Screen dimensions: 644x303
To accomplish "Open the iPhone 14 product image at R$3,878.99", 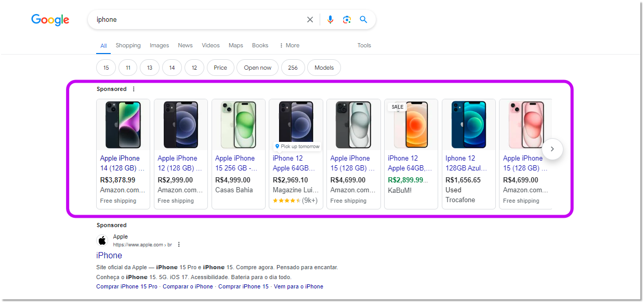I will click(x=123, y=125).
